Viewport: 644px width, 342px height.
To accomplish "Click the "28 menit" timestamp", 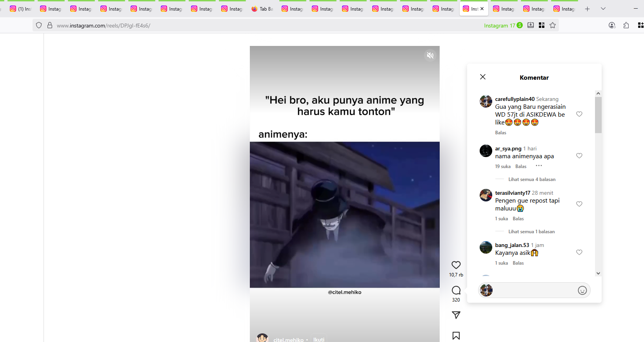I will coord(542,193).
